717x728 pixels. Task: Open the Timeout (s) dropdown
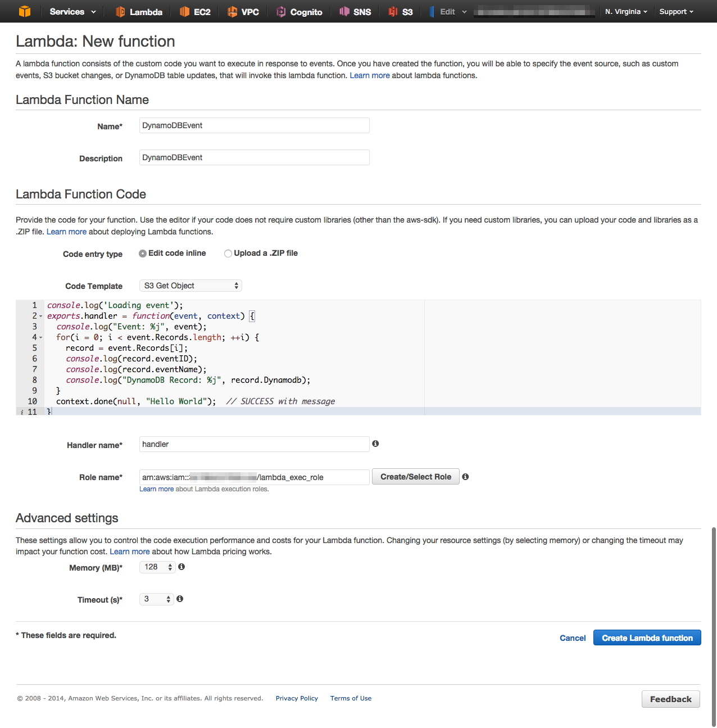[156, 599]
